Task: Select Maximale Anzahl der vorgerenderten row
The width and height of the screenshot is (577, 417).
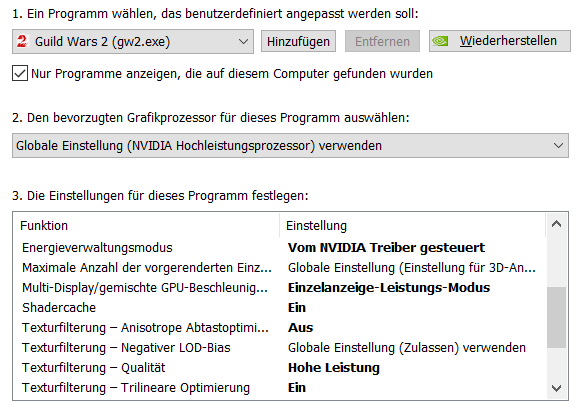Action: 280,268
